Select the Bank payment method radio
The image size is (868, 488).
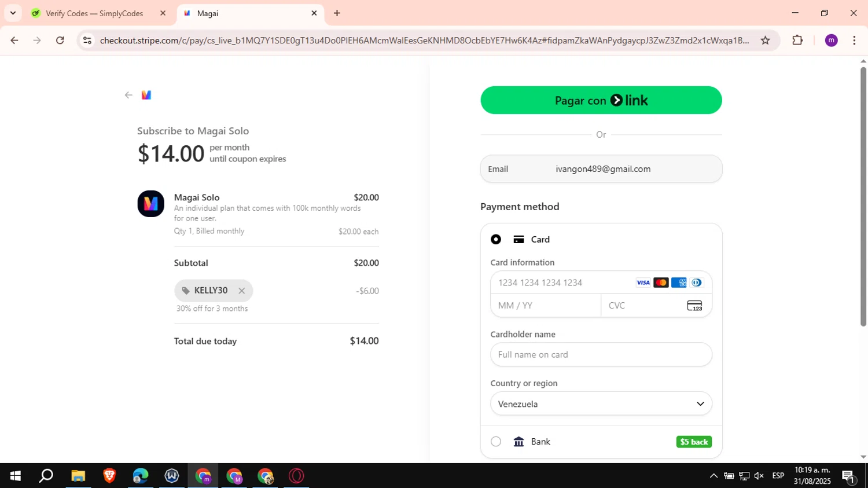tap(496, 442)
